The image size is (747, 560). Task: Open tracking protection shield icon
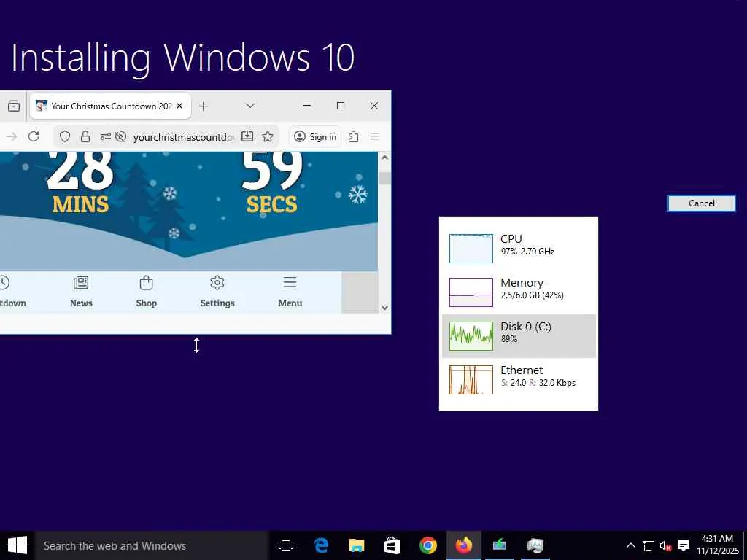click(x=65, y=136)
